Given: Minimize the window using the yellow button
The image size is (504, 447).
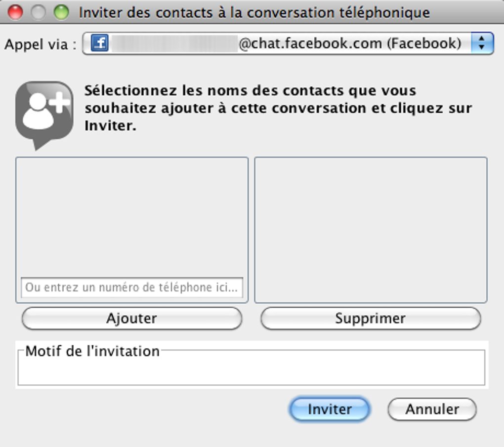Looking at the screenshot, I should pos(39,12).
